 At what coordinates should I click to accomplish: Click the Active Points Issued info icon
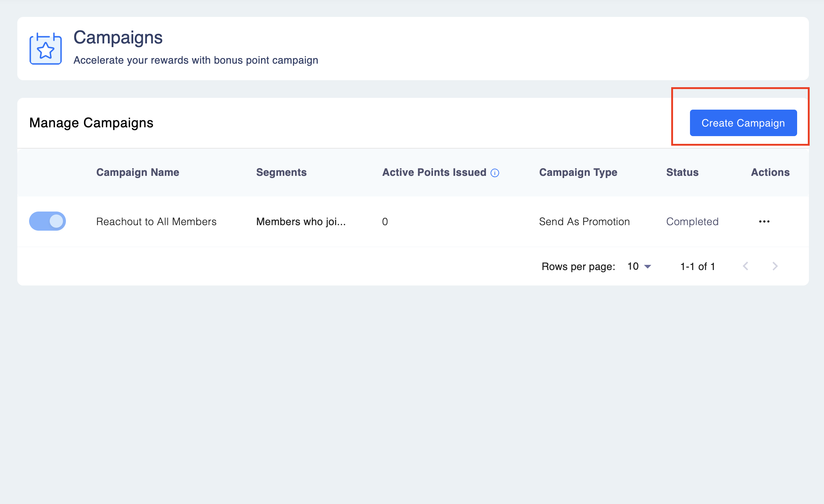click(495, 173)
